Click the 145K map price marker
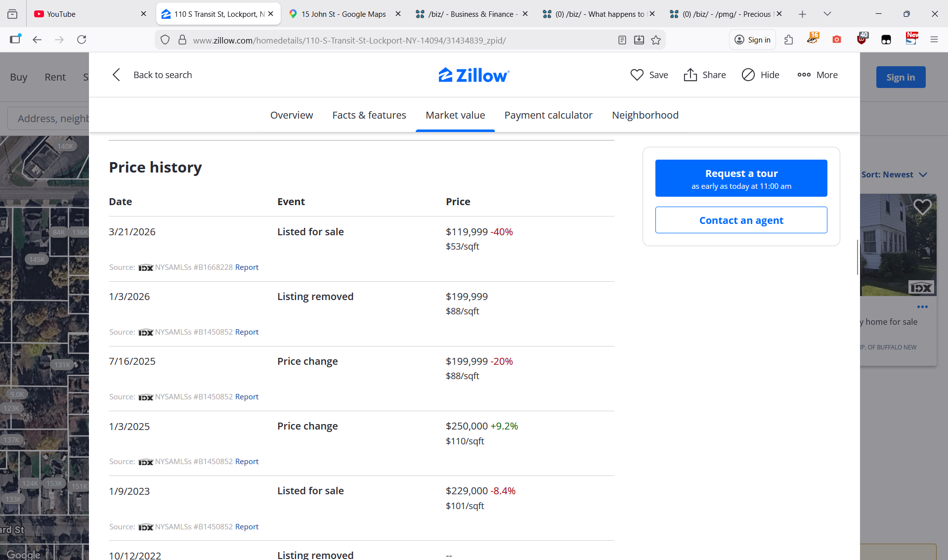This screenshot has height=560, width=948. pos(37,259)
